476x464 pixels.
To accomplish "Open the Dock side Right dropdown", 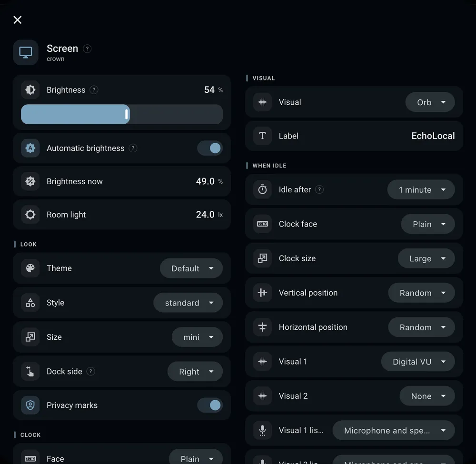I will click(x=195, y=372).
